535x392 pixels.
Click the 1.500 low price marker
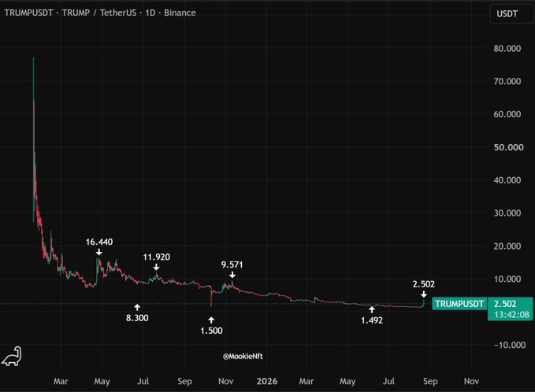[211, 331]
